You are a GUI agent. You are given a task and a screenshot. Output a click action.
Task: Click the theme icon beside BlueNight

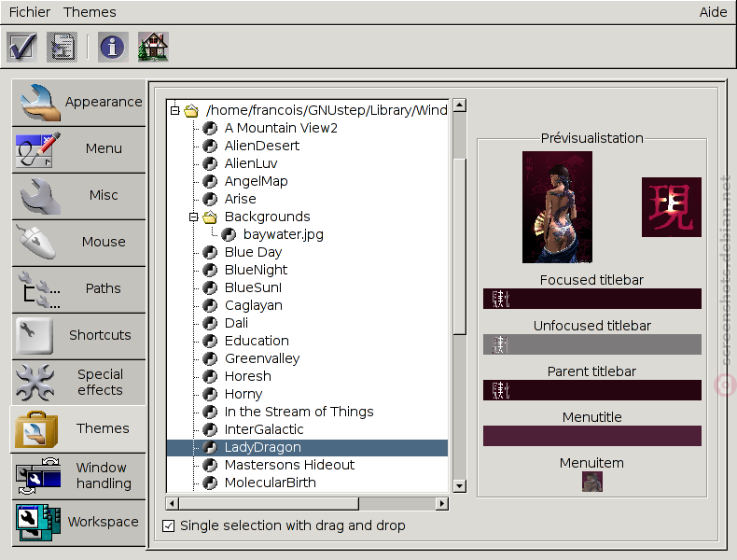210,270
